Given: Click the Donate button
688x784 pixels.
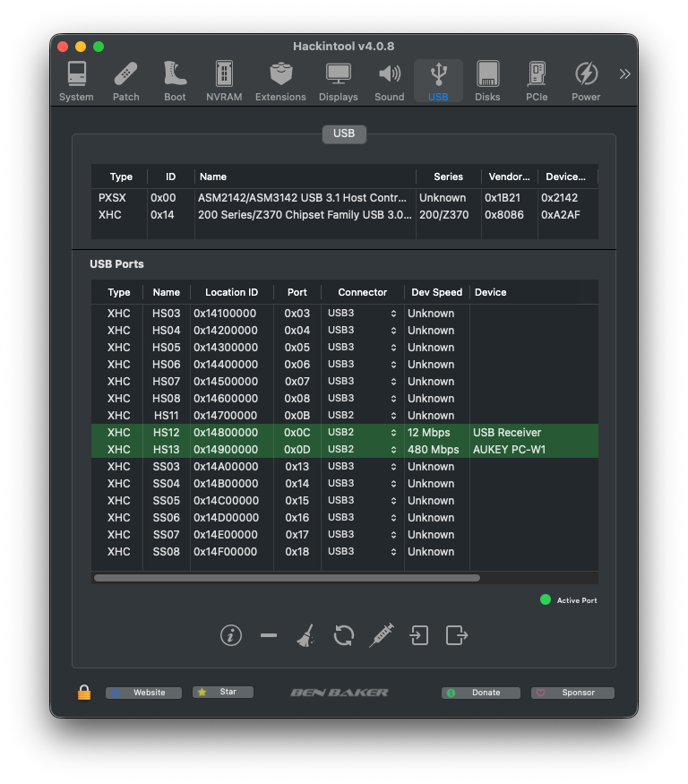Looking at the screenshot, I should pos(482,693).
